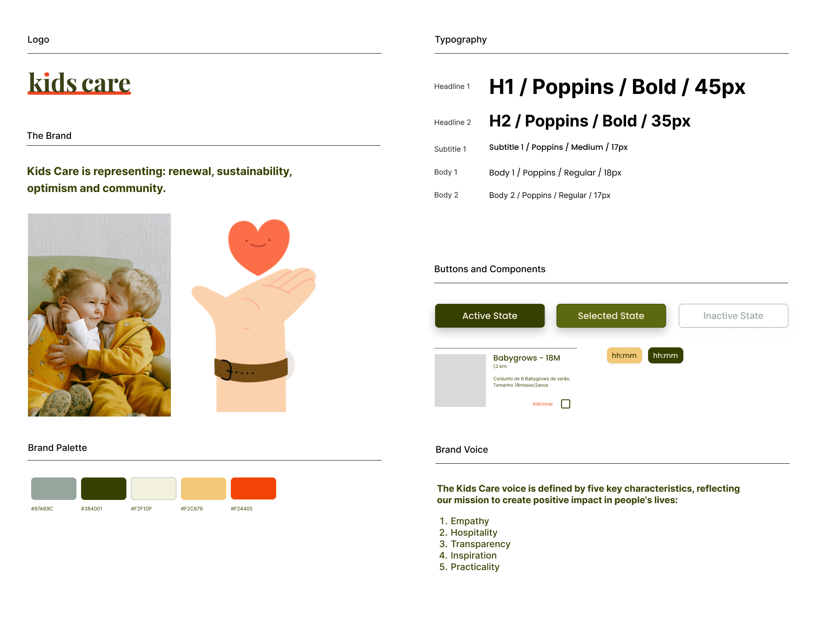Click the brown wristband on the hand
Viewport: 840px width, 631px height.
pos(251,370)
